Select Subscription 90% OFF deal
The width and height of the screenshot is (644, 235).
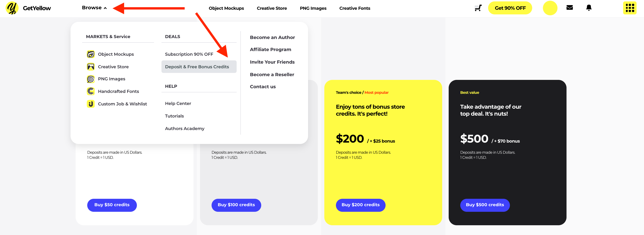coord(189,54)
